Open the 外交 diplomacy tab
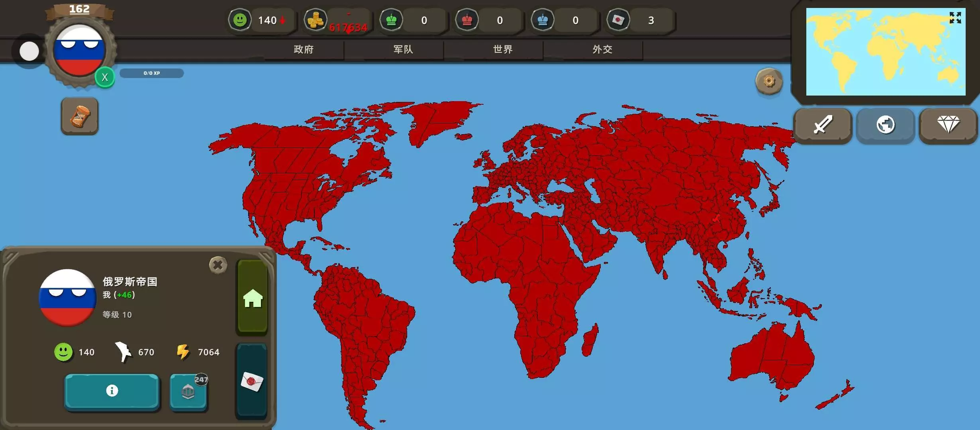This screenshot has width=980, height=430. pyautogui.click(x=602, y=49)
